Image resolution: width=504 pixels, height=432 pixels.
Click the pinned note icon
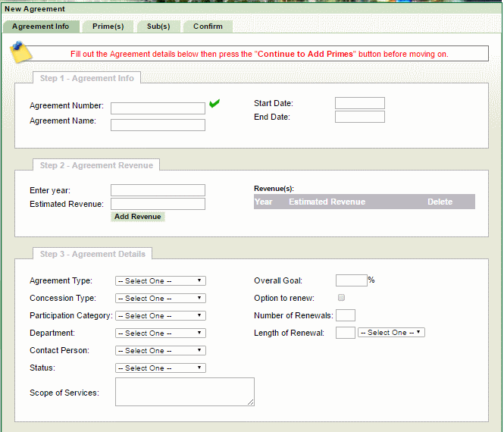point(20,52)
